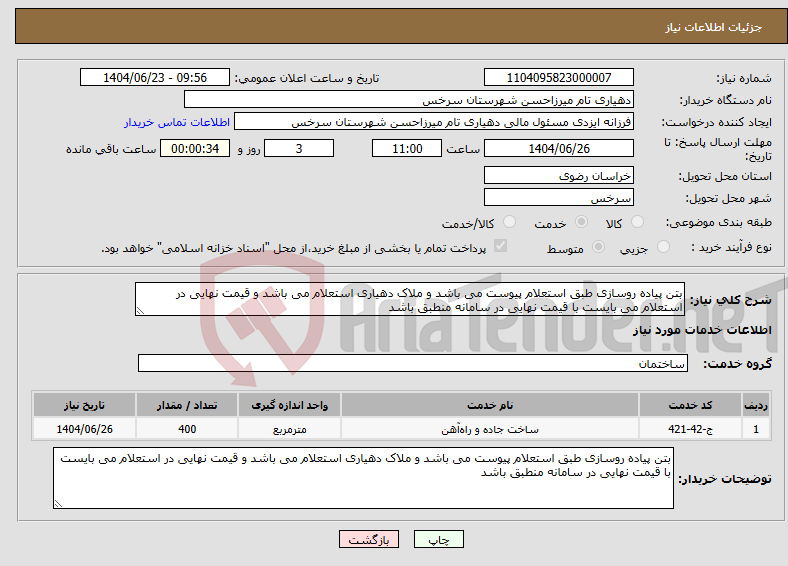Select the متوسط purchase type radio

(x=599, y=246)
